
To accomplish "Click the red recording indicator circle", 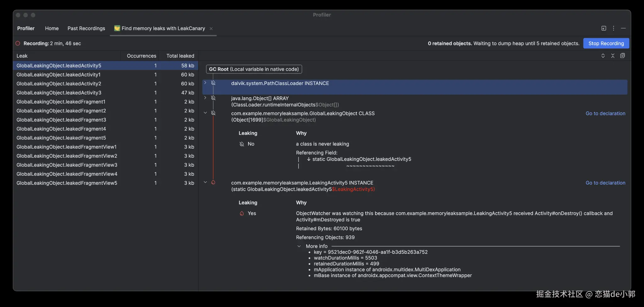I will tap(18, 43).
